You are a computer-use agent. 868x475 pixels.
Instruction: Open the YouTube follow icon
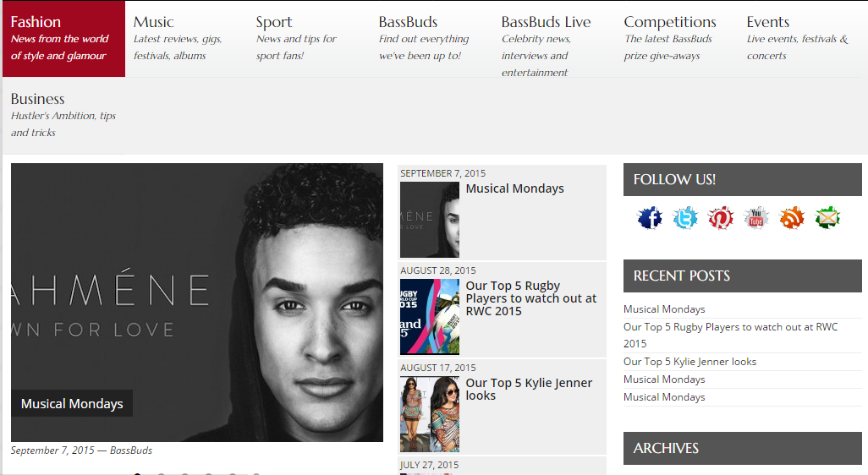coord(756,218)
